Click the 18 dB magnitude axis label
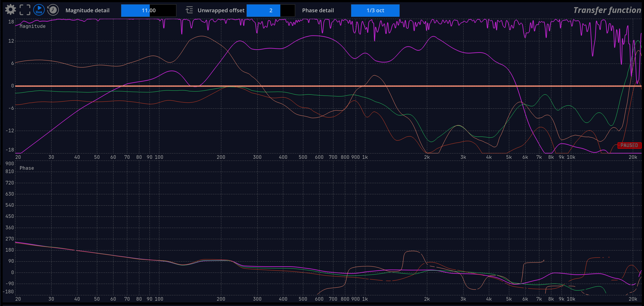Screen dimensions: 644x306 (x=11, y=22)
